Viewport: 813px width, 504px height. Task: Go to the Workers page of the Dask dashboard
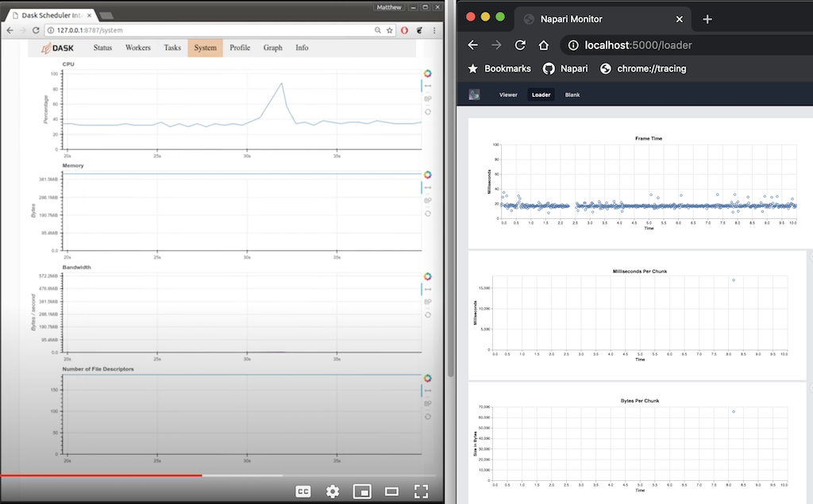(x=137, y=48)
